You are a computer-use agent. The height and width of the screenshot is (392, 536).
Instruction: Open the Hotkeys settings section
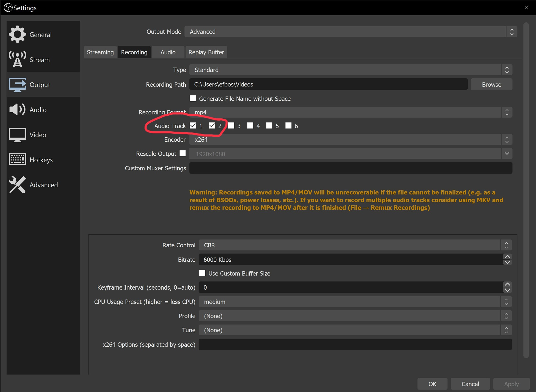point(43,160)
